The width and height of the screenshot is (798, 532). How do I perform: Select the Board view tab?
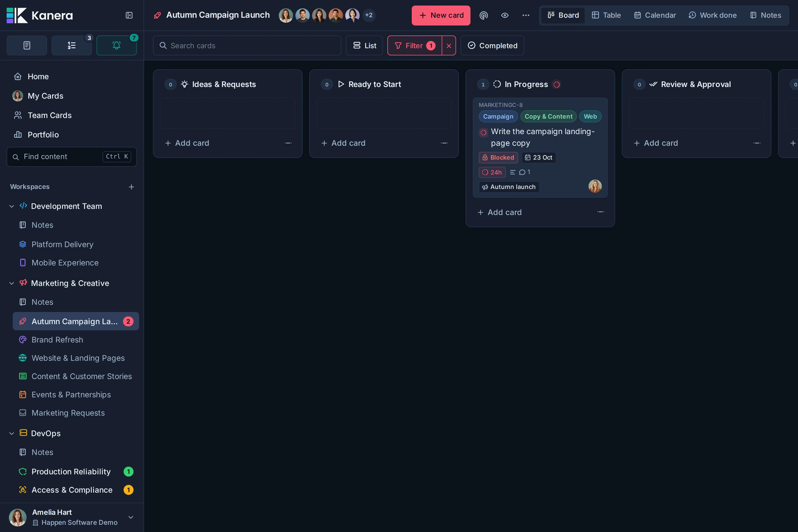[x=563, y=15]
